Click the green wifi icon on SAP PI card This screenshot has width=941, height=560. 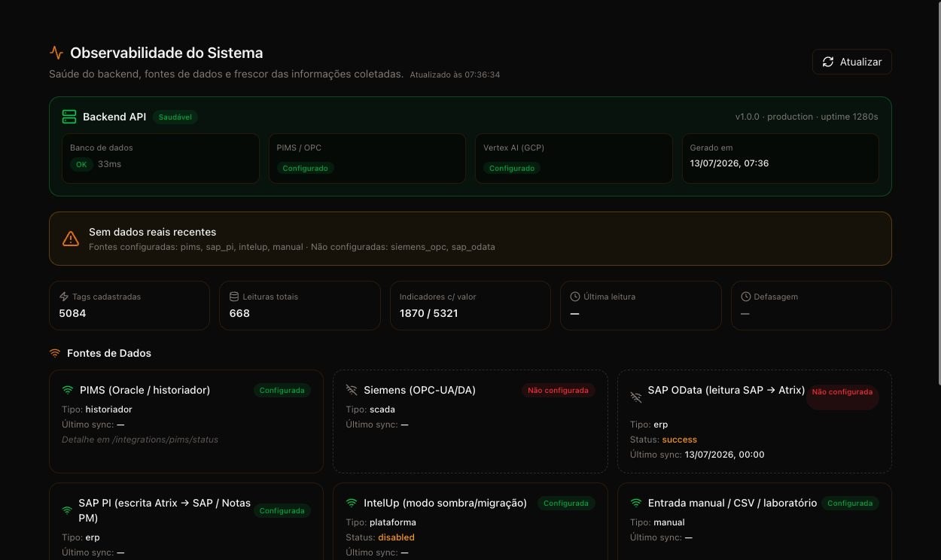click(x=68, y=510)
